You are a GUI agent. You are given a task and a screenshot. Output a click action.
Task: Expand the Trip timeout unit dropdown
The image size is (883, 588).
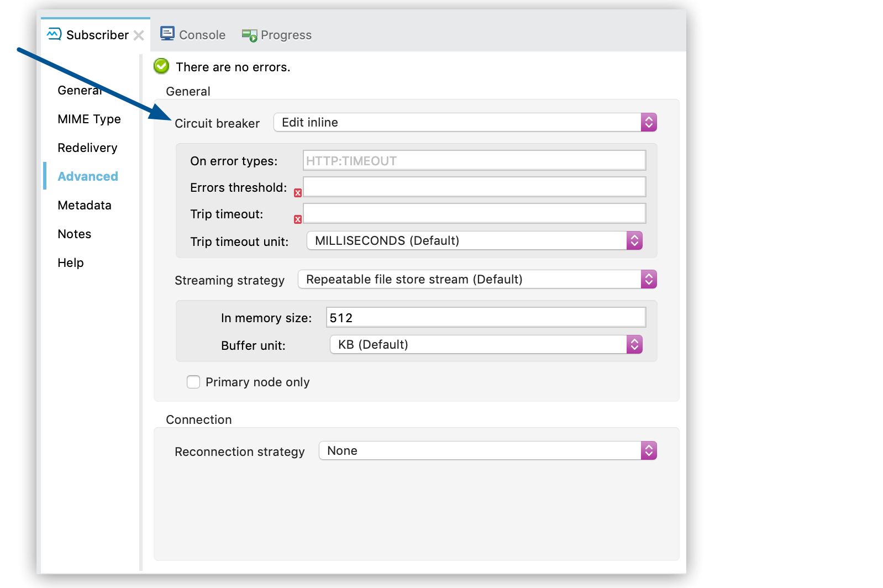(x=474, y=240)
